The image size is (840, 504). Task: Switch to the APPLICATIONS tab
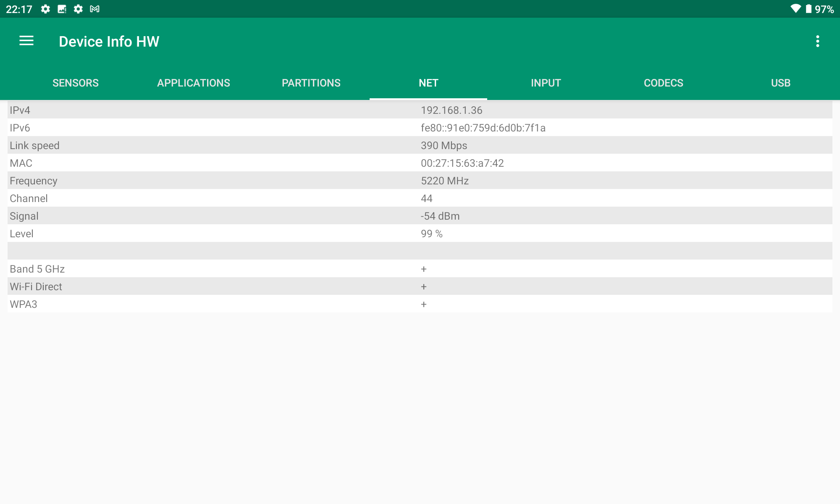[x=194, y=83]
